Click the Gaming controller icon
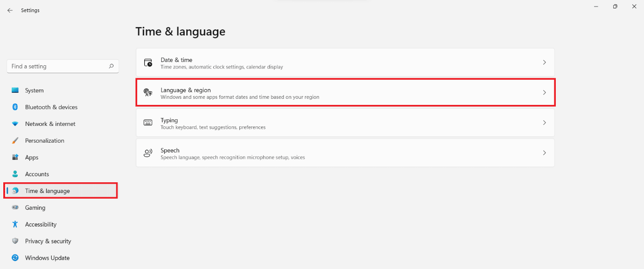 point(15,208)
